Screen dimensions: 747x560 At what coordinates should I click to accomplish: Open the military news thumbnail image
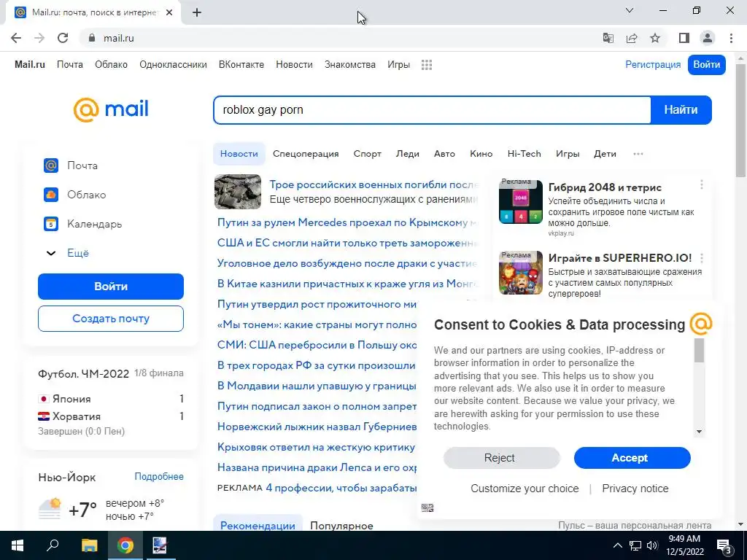tap(238, 192)
